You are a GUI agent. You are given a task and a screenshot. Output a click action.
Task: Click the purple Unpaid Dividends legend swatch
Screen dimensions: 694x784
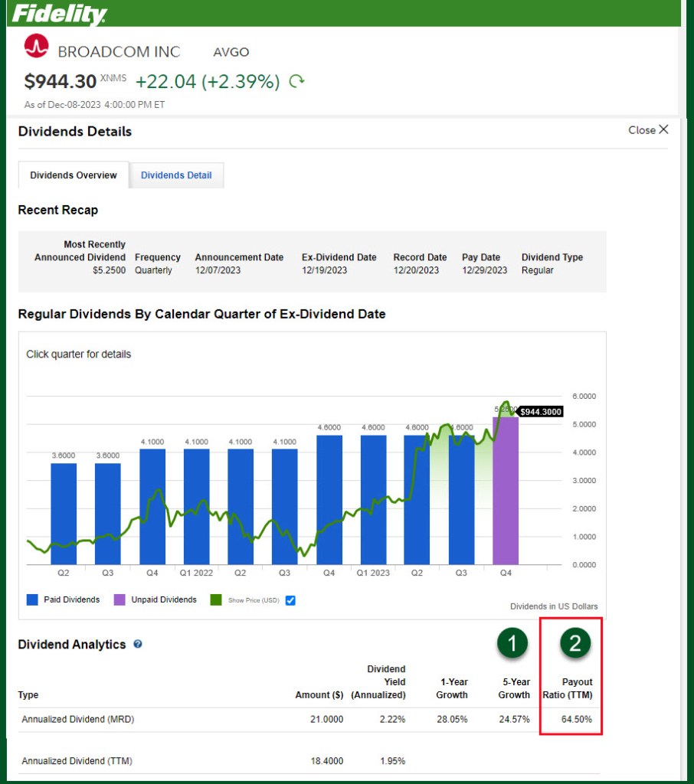pos(119,600)
